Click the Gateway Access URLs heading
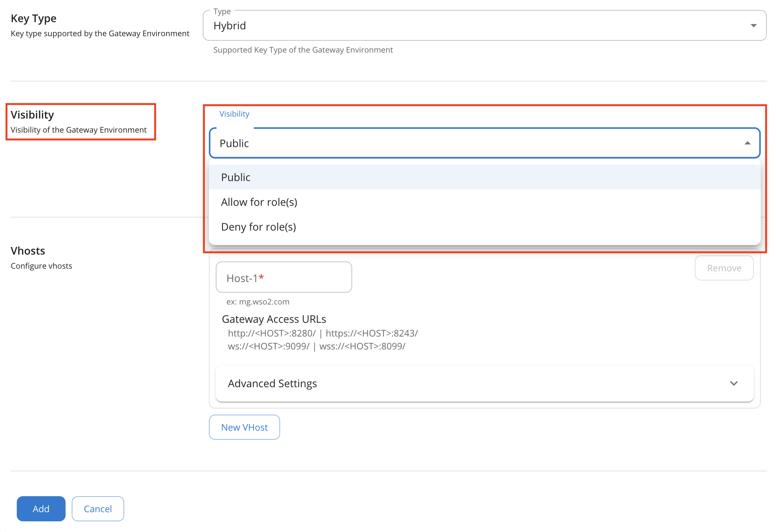Viewport: 776px width, 532px height. pos(274,319)
